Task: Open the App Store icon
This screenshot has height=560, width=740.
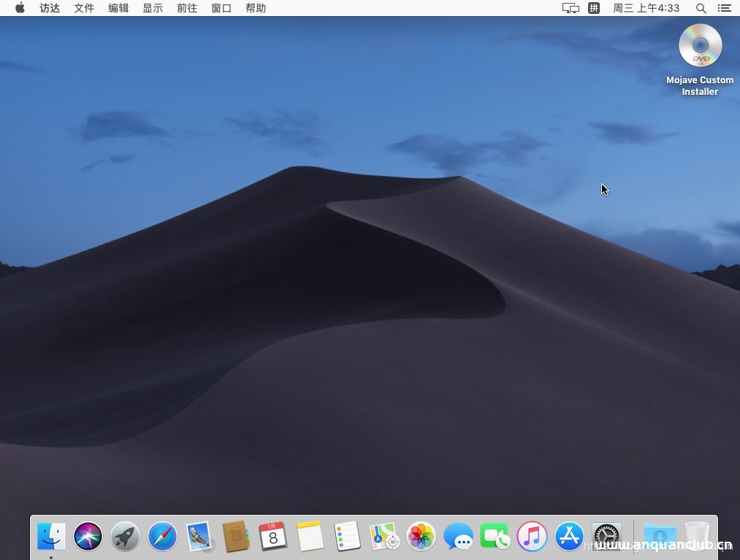Action: pos(569,537)
